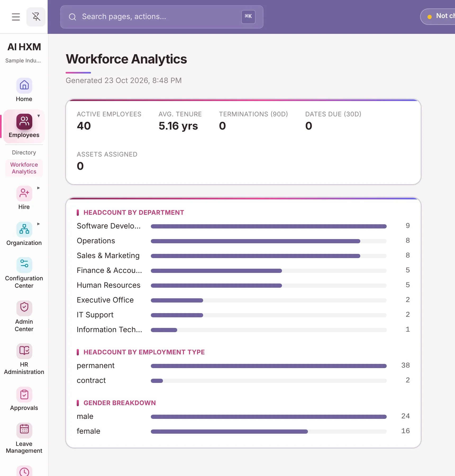Viewport: 455px width, 476px height.
Task: Click the Human Resources row label
Action: tap(108, 285)
